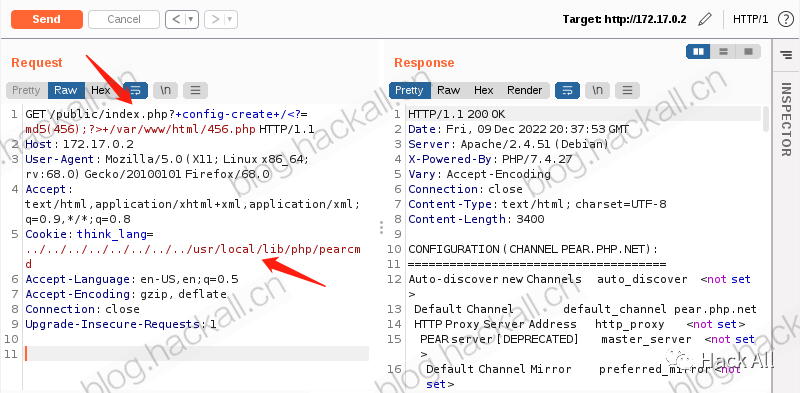Select the Response Pretty tab
Screen dimensions: 800x393
410,90
